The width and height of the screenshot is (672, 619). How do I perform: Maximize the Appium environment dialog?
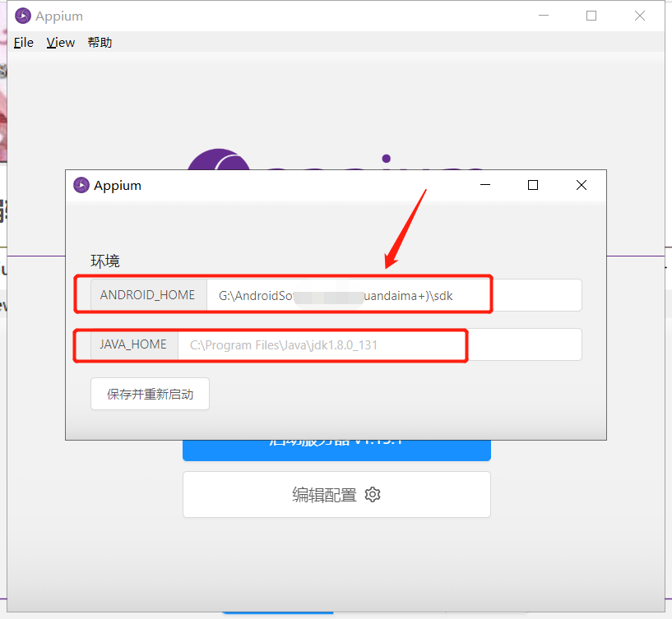532,185
